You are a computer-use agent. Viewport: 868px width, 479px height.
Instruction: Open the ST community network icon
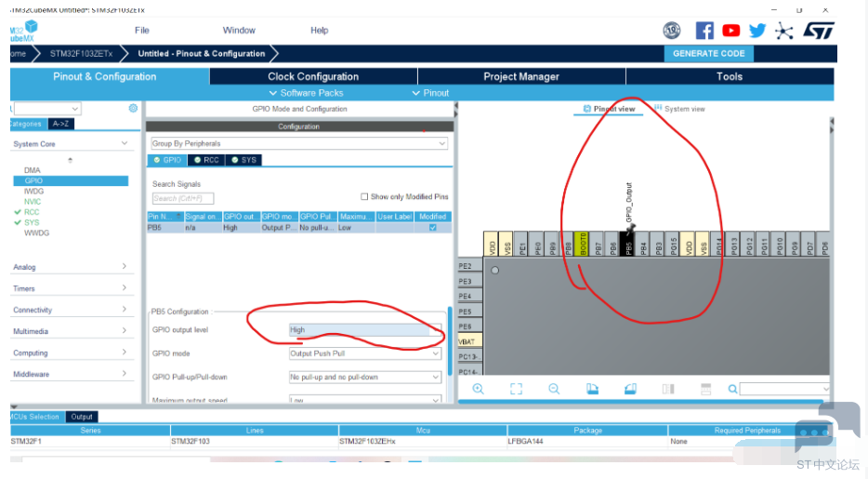(783, 31)
